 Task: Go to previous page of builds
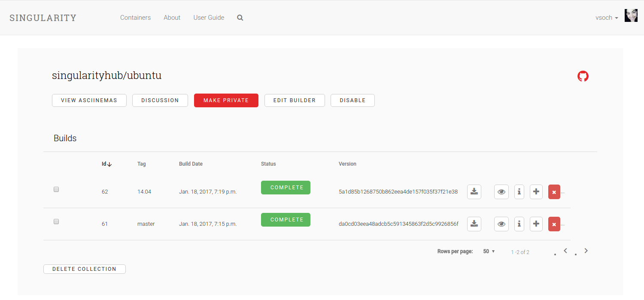565,251
